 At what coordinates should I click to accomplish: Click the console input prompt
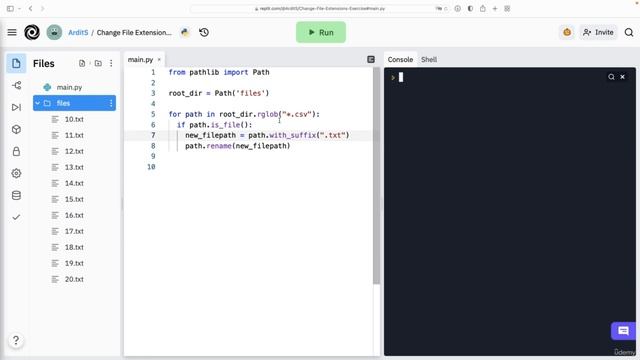(x=400, y=77)
